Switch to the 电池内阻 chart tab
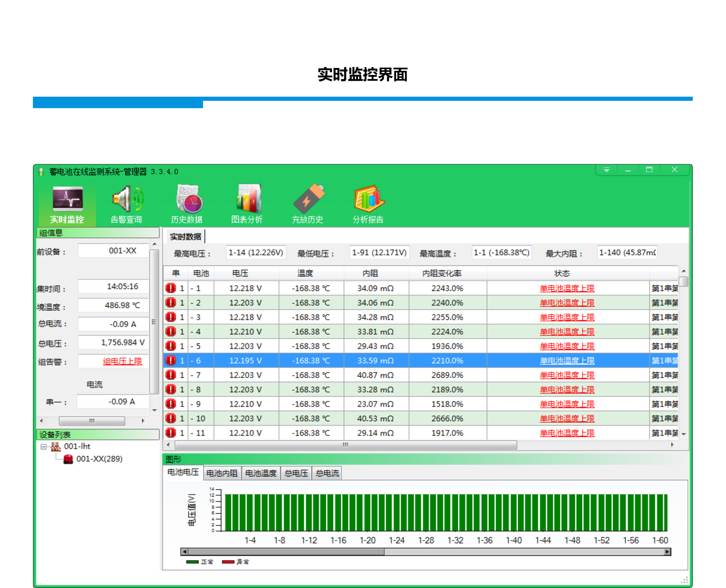726x588 pixels. [222, 473]
